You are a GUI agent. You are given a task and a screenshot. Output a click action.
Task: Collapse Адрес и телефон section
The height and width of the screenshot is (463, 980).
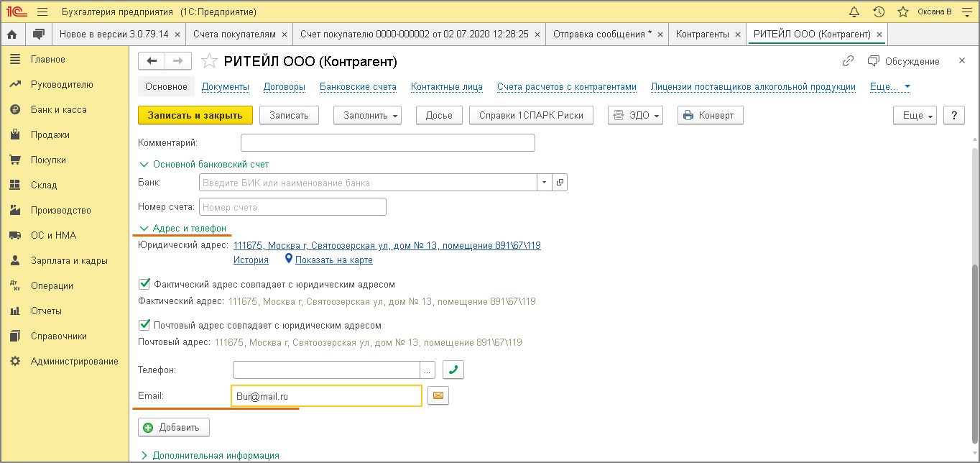(x=182, y=228)
